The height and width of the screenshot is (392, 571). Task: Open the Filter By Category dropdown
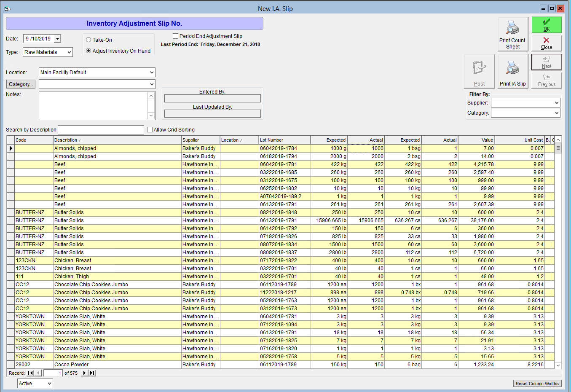557,113
